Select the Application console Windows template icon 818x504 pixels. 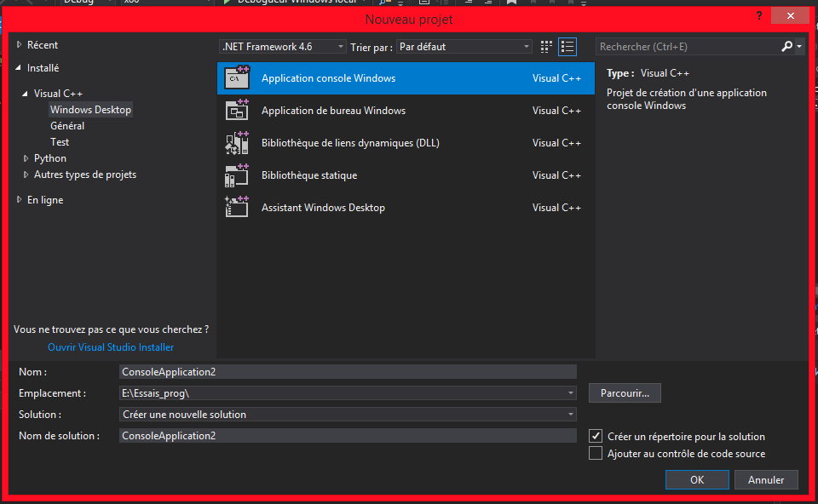click(237, 78)
